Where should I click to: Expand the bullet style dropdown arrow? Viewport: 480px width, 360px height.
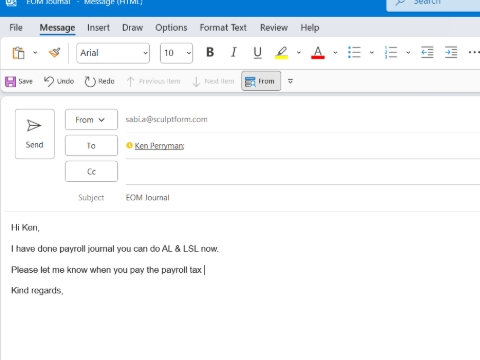tap(372, 53)
